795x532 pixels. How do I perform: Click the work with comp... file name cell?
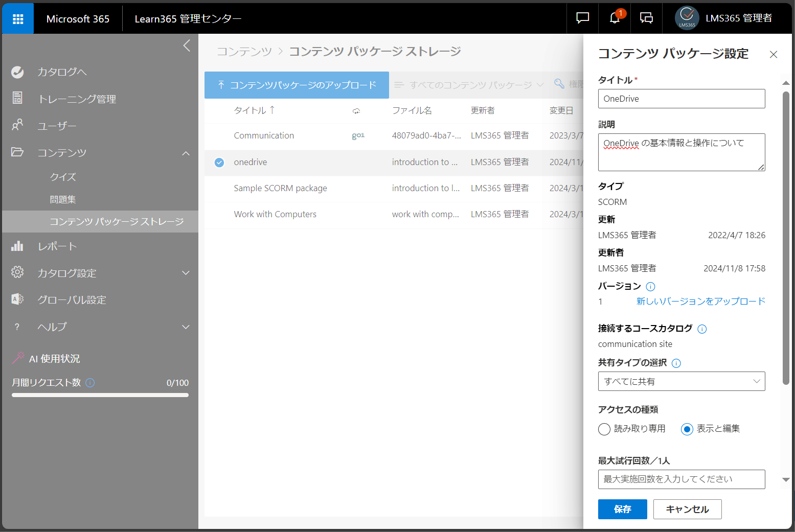click(x=425, y=214)
